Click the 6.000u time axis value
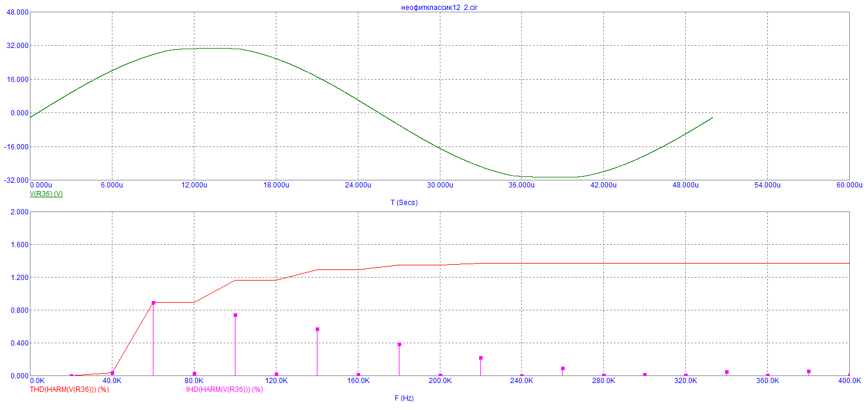The image size is (868, 410). tap(111, 185)
